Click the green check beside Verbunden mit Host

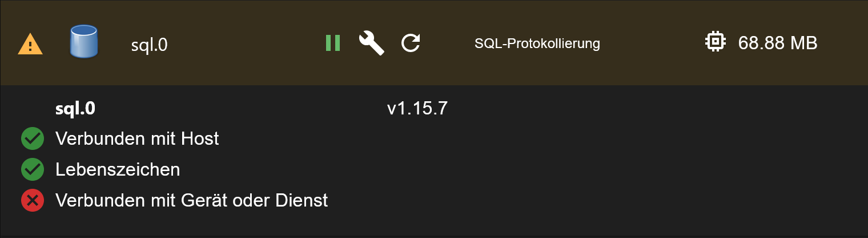click(33, 138)
